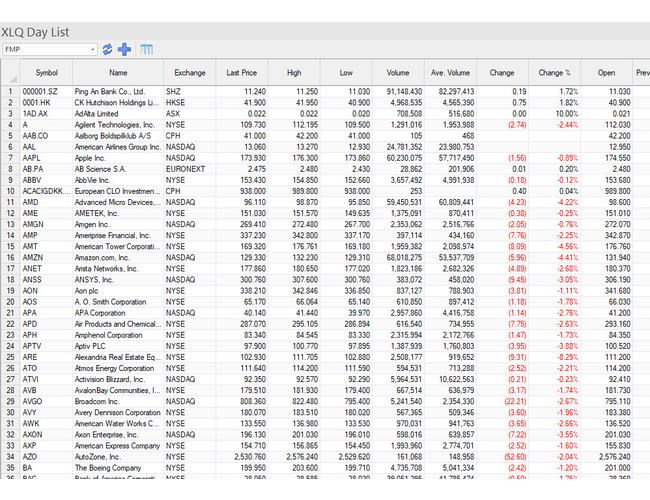The image size is (650, 500).
Task: Click the change value (22.21)
Action: coord(502,401)
